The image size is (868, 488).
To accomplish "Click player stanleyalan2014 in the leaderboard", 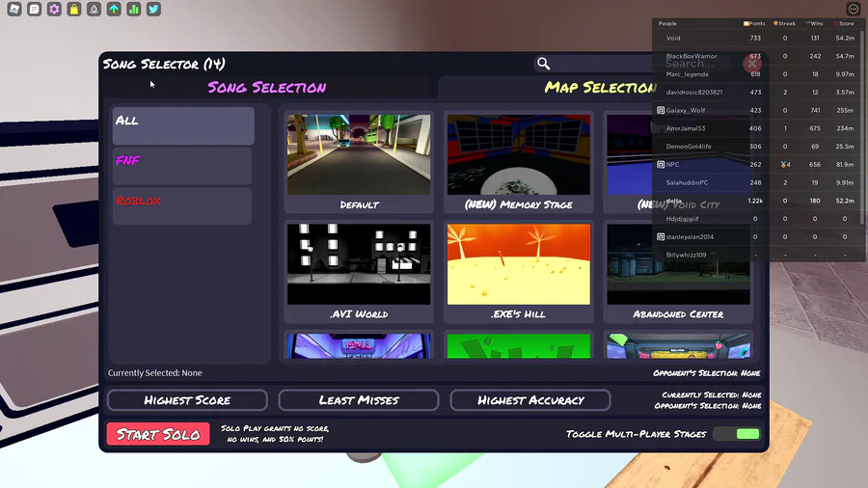I will [x=690, y=237].
